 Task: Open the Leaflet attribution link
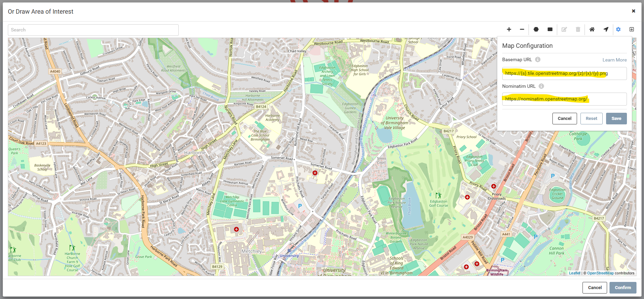click(575, 273)
